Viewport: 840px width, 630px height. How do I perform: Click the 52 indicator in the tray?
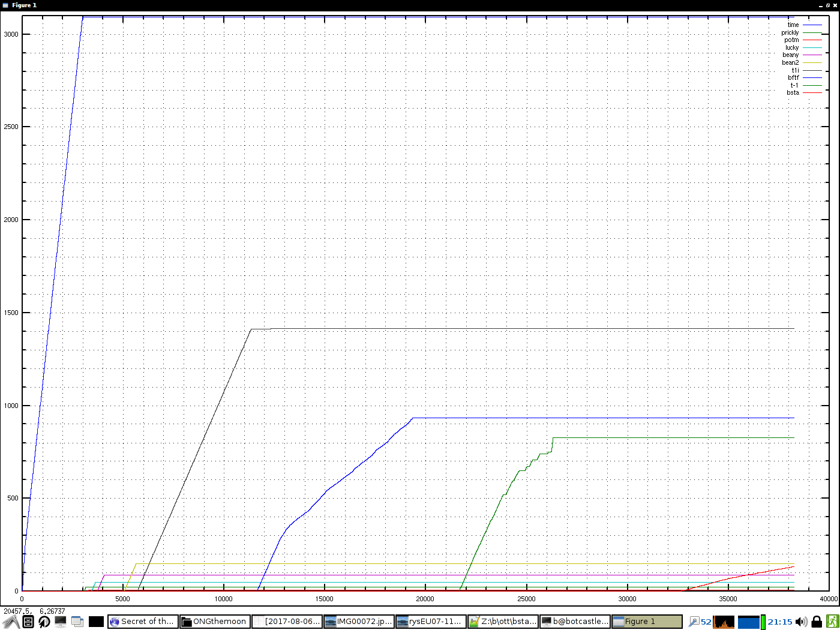(706, 622)
